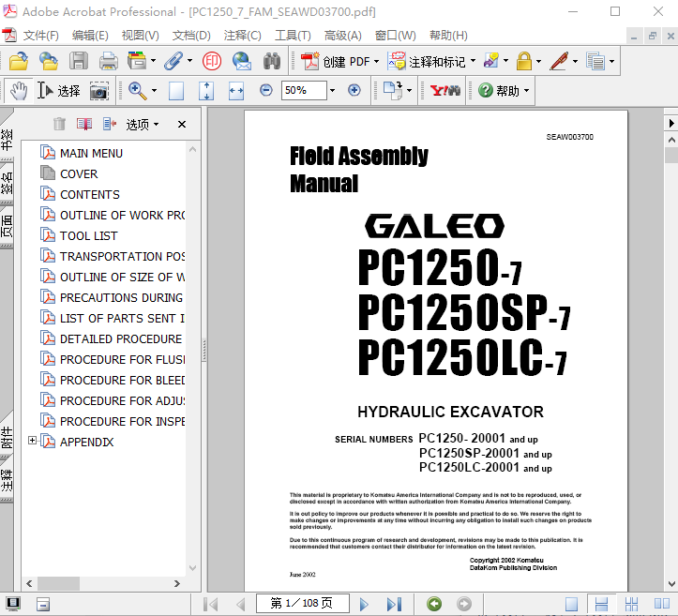Switch to the 书签 side tab
Image resolution: width=678 pixels, height=616 pixels.
pos(7,139)
